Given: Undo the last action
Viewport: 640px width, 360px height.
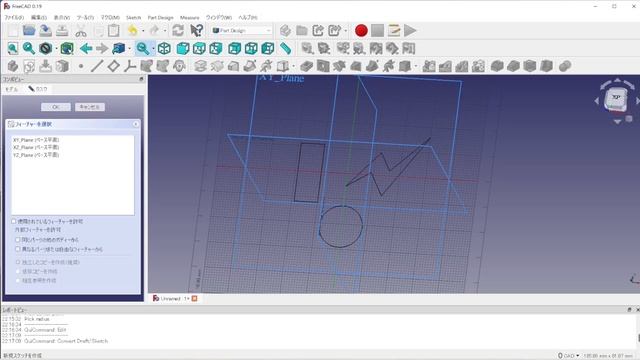Looking at the screenshot, I should pos(132,31).
